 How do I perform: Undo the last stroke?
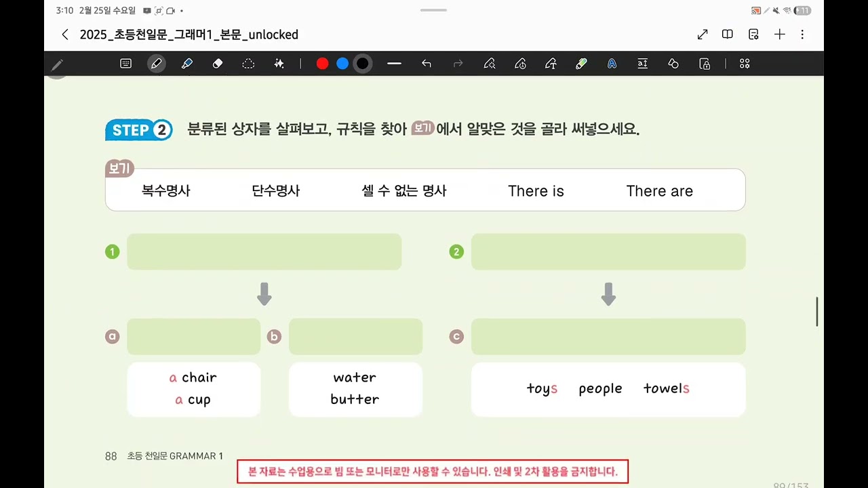point(427,64)
